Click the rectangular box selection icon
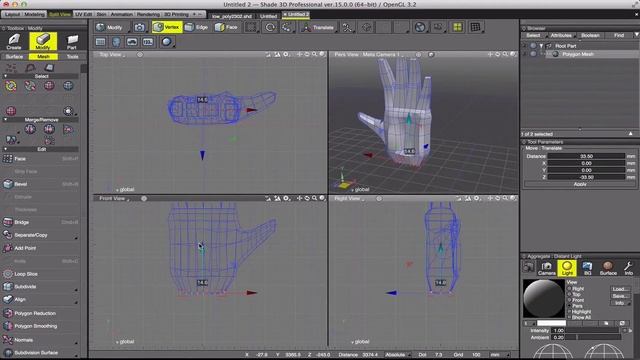Screen dimensions: 640x360 [251, 27]
